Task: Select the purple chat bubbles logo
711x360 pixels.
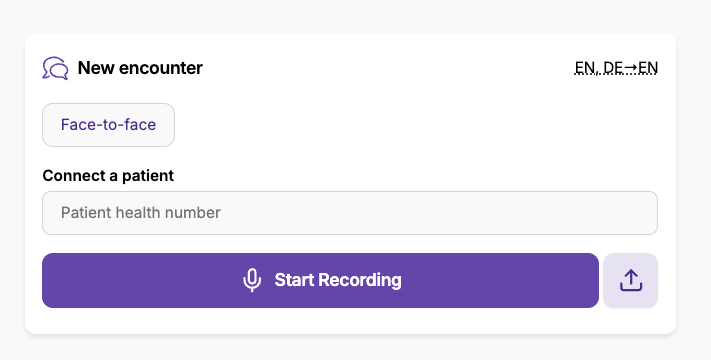Action: click(55, 68)
